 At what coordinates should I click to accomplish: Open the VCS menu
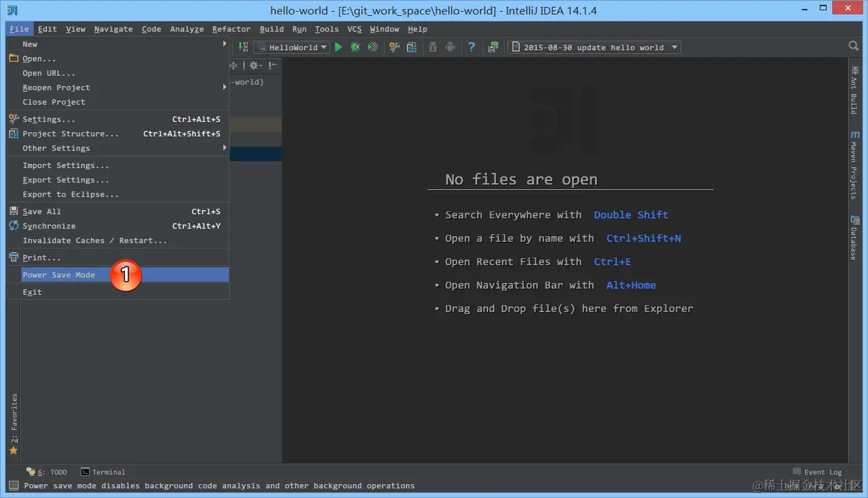pyautogui.click(x=354, y=29)
